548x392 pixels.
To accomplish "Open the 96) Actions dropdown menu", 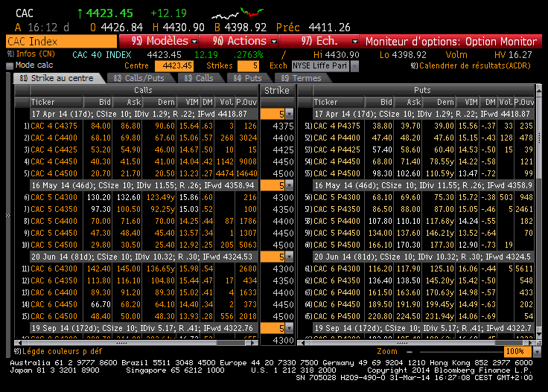I will point(240,41).
